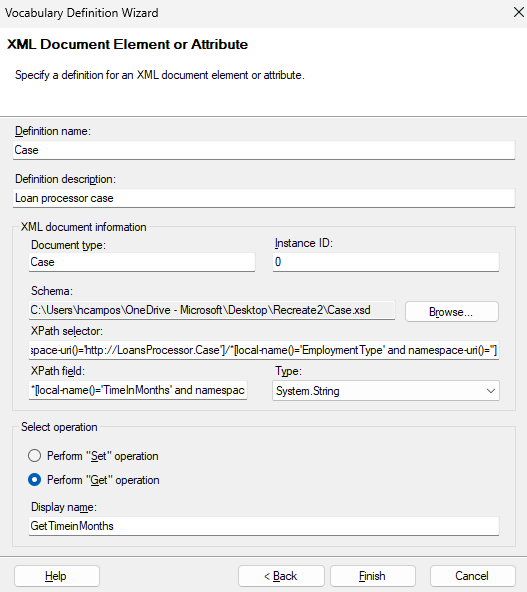This screenshot has height=592, width=527.
Task: Click Finish to complete the definition
Action: coord(373,576)
